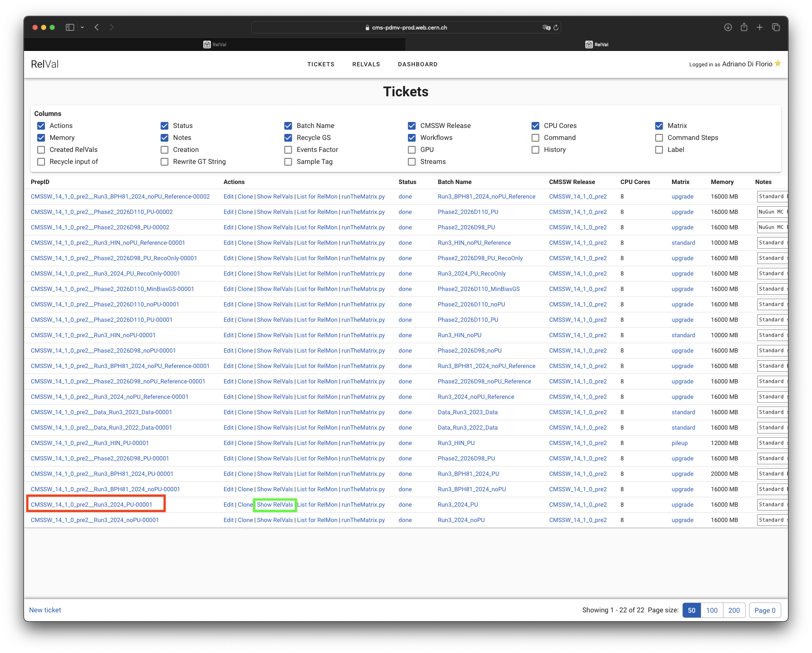Enable the GPU column checkbox
812x653 pixels.
(412, 150)
